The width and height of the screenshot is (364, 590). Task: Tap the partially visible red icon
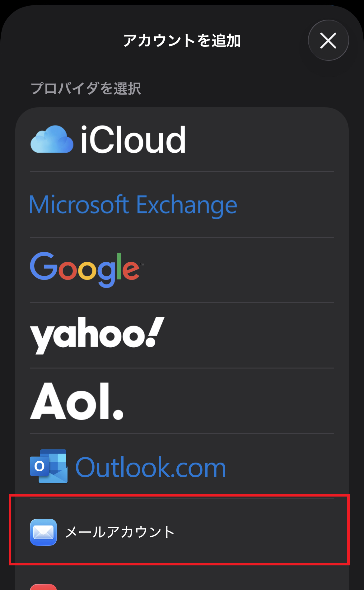[43, 587]
